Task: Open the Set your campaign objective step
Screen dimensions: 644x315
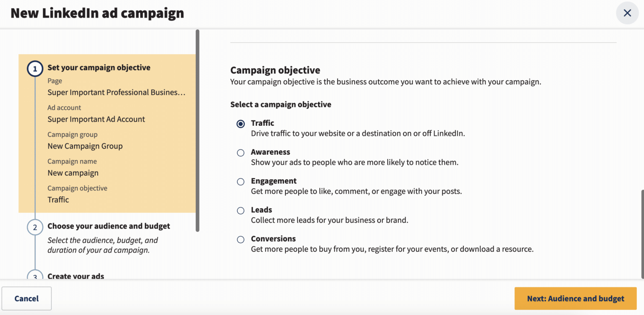Action: [x=99, y=67]
